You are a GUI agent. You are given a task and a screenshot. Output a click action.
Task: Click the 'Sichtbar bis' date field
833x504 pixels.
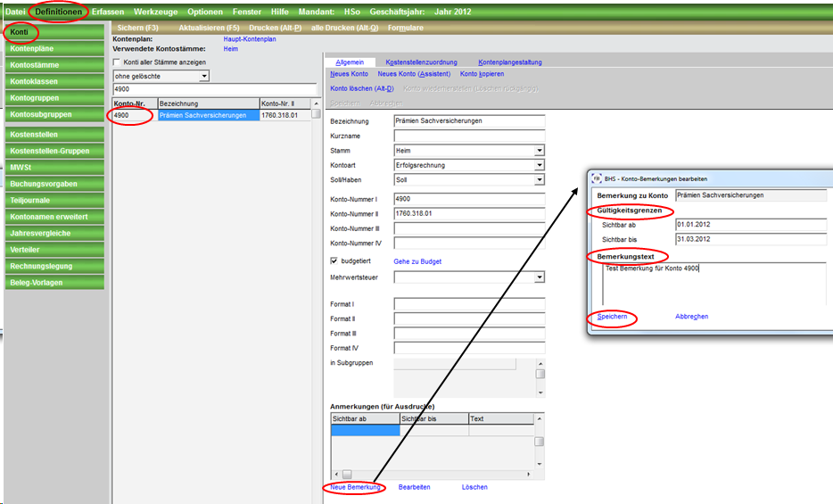click(751, 240)
